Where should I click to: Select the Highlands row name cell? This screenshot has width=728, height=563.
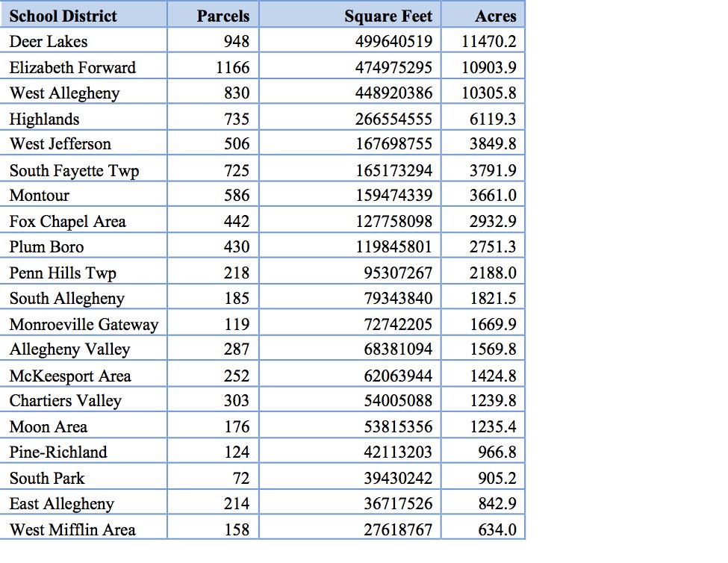click(44, 119)
